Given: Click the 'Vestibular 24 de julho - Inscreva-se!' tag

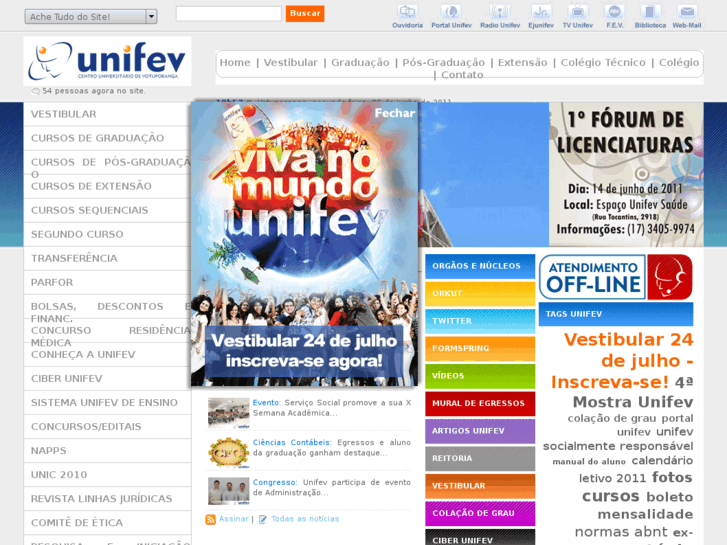Looking at the screenshot, I should 622,361.
